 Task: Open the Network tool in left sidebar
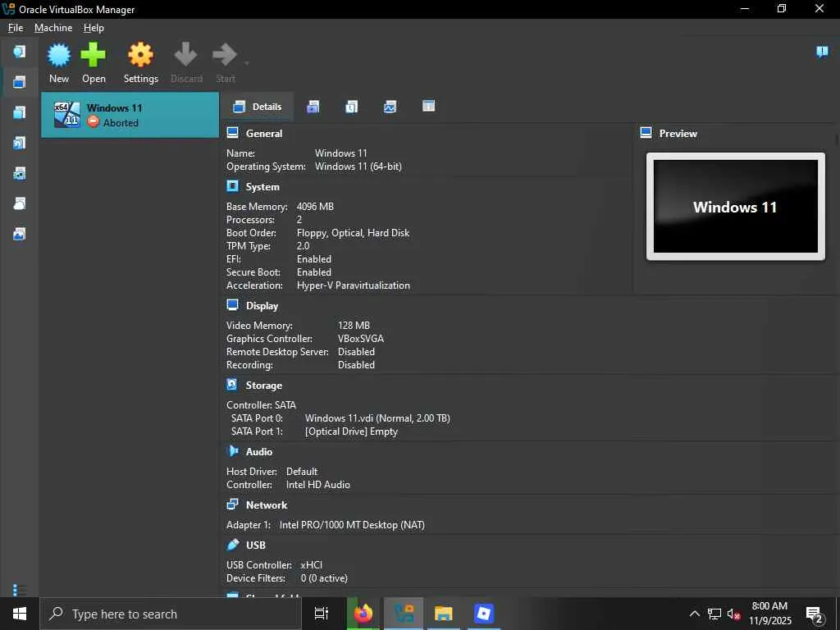tap(20, 174)
